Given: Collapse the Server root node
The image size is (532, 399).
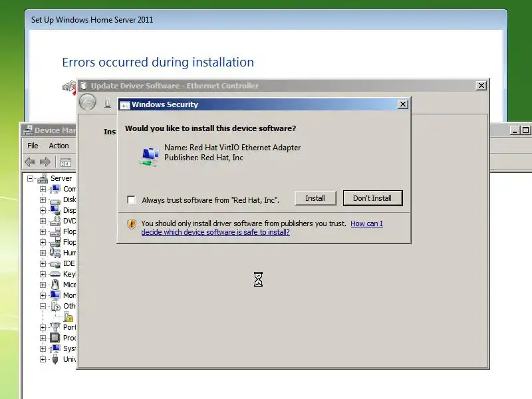Looking at the screenshot, I should tap(30, 178).
